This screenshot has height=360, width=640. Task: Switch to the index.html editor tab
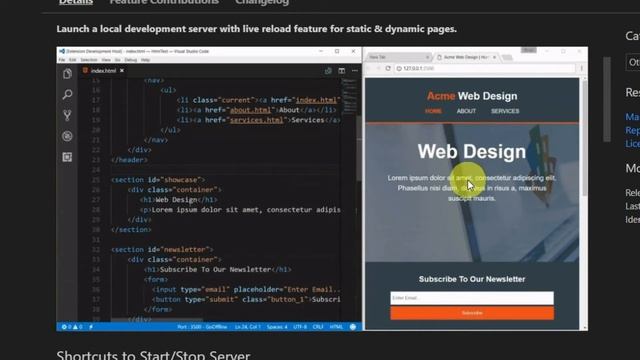(103, 71)
